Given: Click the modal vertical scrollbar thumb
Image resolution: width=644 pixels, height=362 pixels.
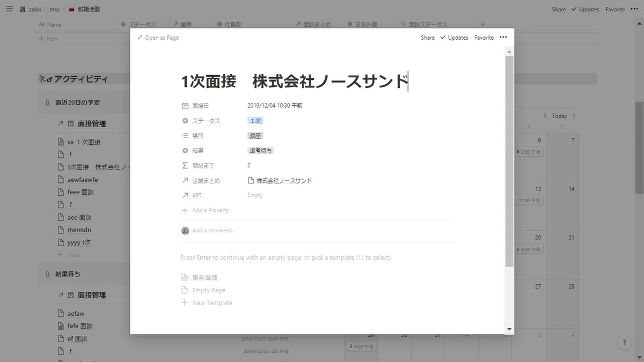Looking at the screenshot, I should (509, 161).
